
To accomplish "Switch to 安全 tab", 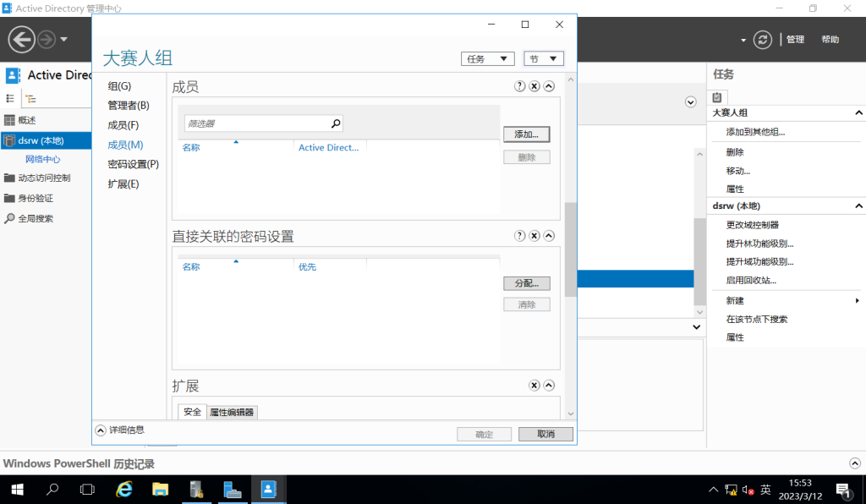I will tap(192, 412).
